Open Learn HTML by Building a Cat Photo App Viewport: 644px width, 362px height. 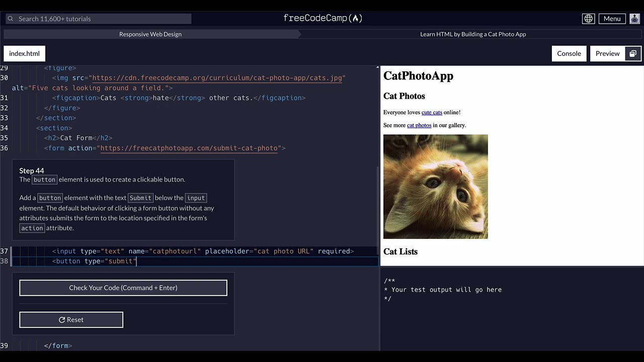(473, 34)
